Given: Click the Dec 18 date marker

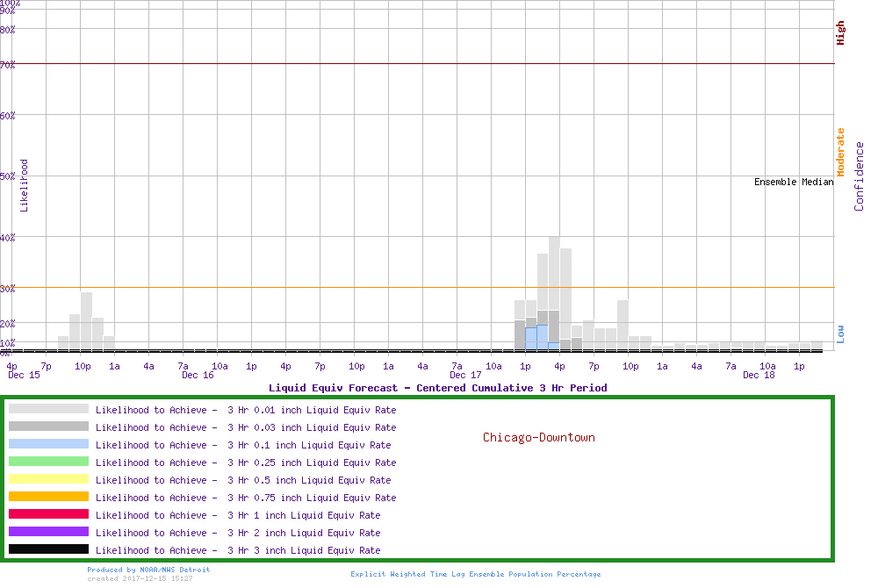Looking at the screenshot, I should click(x=758, y=376).
